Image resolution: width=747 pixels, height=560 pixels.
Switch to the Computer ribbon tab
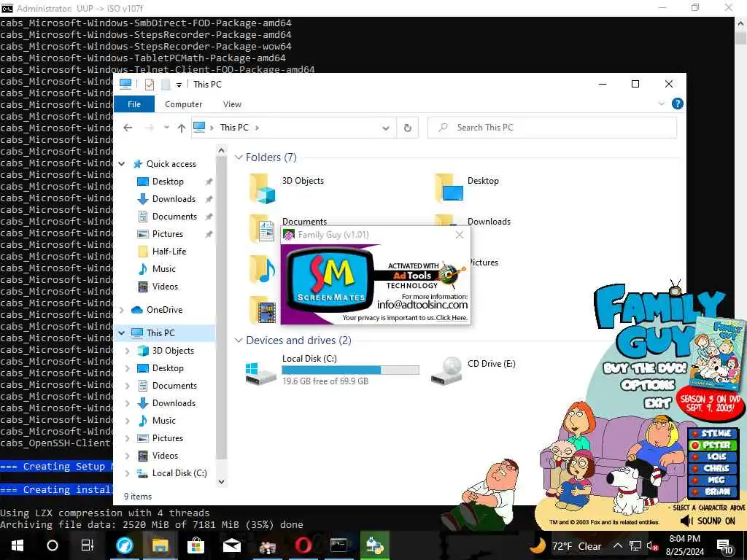point(183,104)
